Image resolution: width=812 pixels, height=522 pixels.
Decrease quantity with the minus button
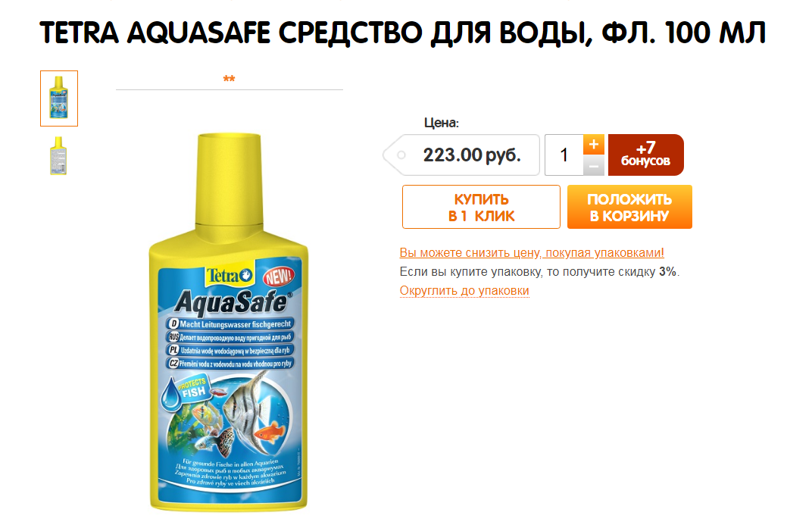593,166
